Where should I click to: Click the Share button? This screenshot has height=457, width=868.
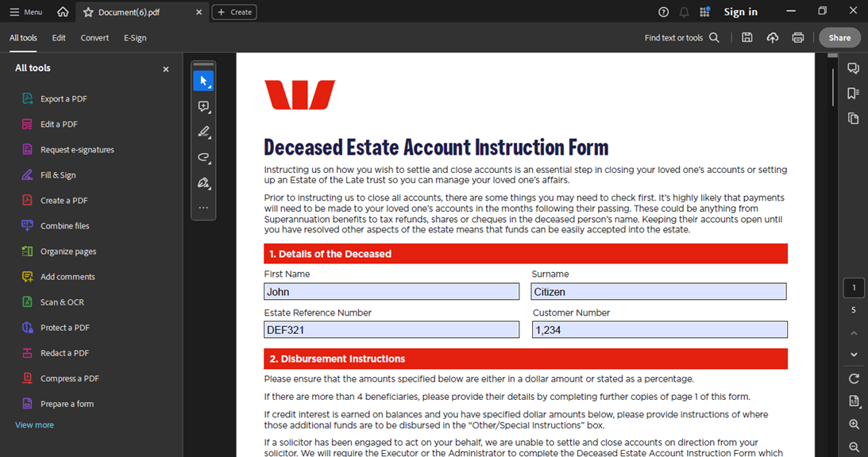(839, 37)
